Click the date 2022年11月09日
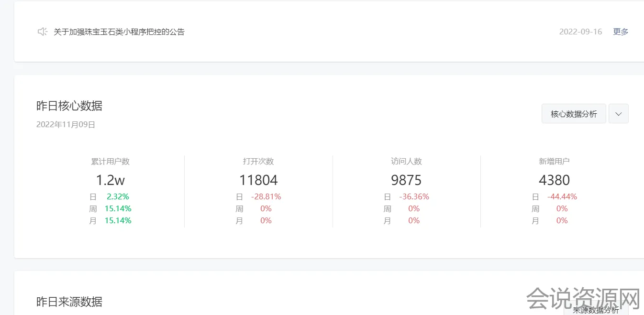This screenshot has height=315, width=644. point(66,125)
